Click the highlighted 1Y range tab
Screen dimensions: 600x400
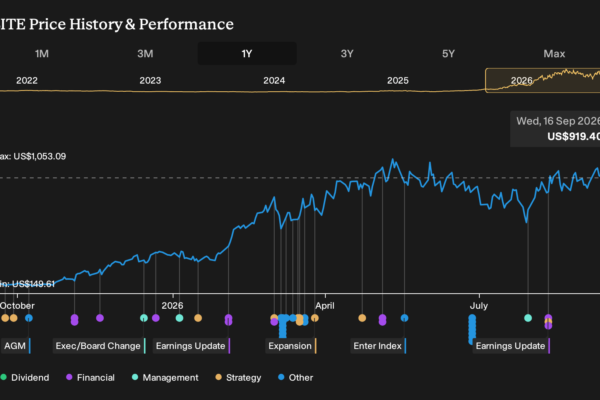coord(247,54)
